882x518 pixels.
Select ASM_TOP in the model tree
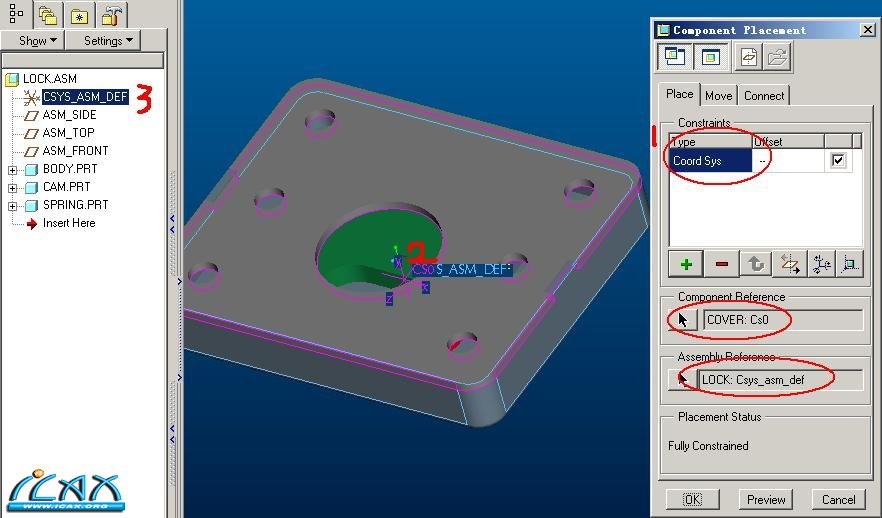pos(68,133)
